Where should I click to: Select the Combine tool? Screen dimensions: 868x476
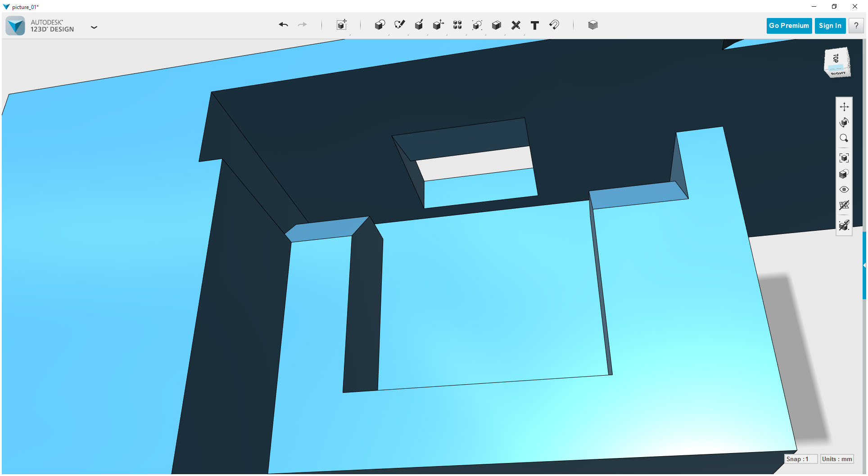[x=496, y=25]
